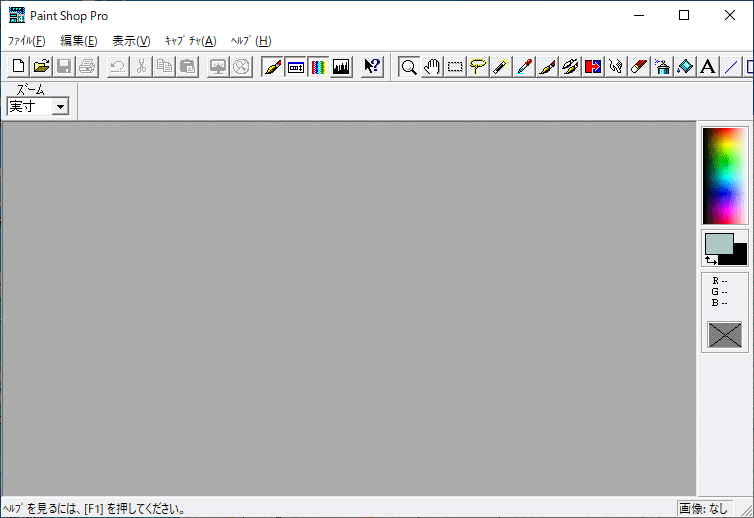The width and height of the screenshot is (754, 518).
Task: Open the ファイル(F) menu
Action: (26, 41)
